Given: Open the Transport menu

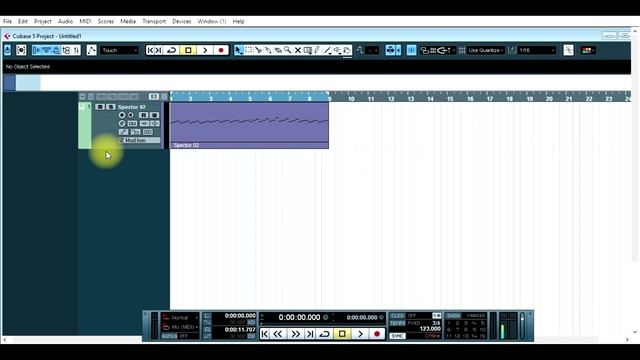Looking at the screenshot, I should tap(154, 21).
